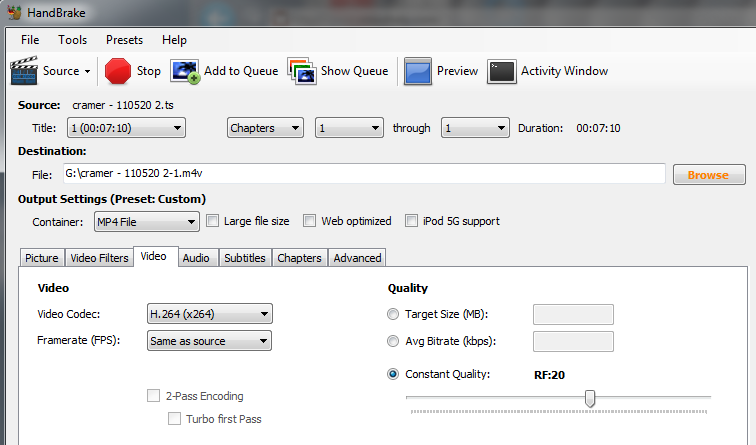756x445 pixels.
Task: Switch to the Advanced tab
Action: [x=357, y=258]
